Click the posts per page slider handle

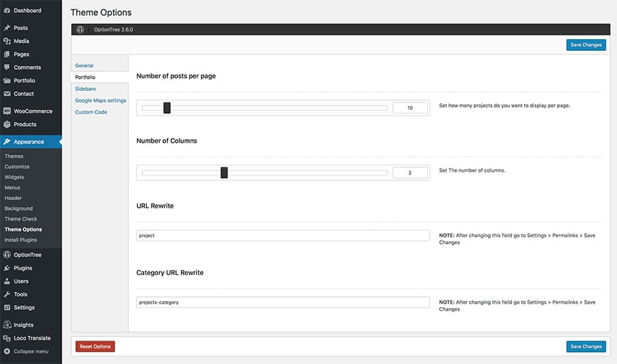pyautogui.click(x=167, y=108)
